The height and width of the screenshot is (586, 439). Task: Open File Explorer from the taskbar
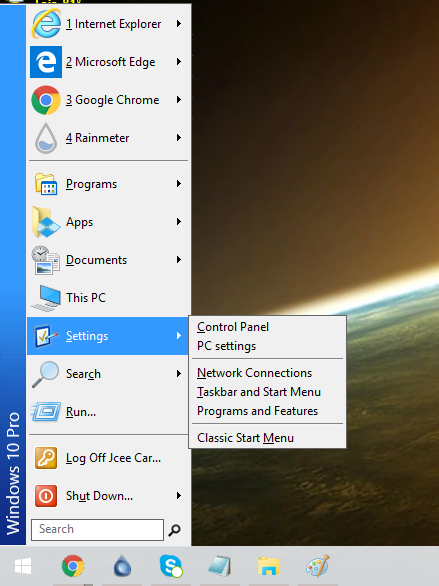coord(269,566)
